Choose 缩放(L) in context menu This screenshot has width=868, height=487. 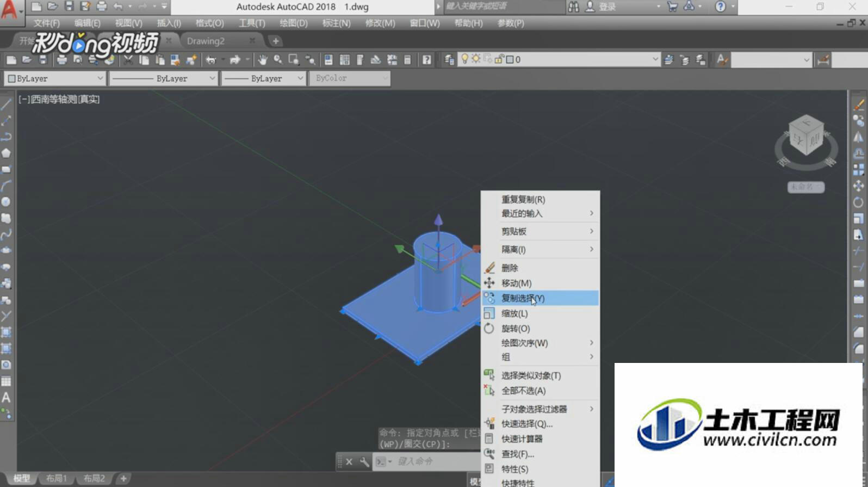click(x=541, y=313)
